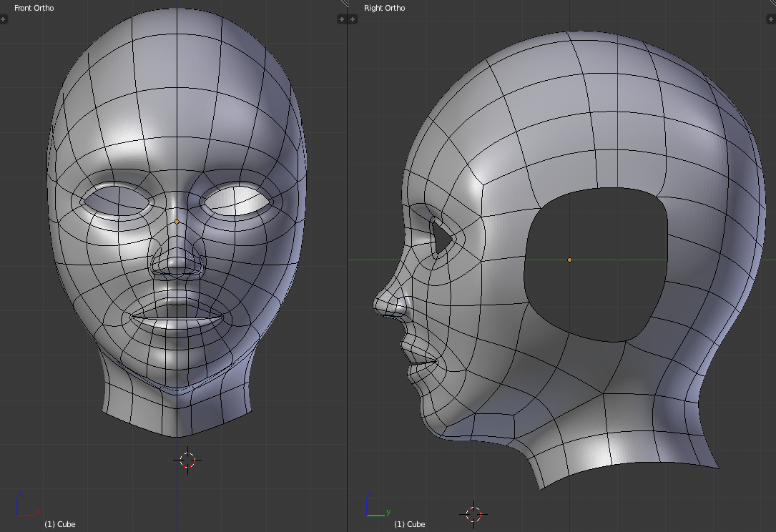This screenshot has height=532, width=776.
Task: Click the orange origin point in the front view
Action: coord(177,222)
